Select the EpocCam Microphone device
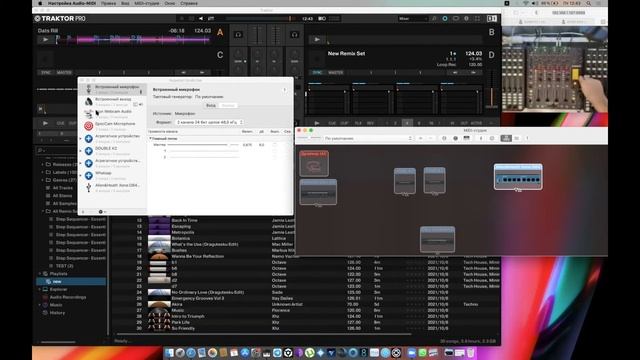Image resolution: width=640 pixels, height=360 pixels. (x=113, y=126)
